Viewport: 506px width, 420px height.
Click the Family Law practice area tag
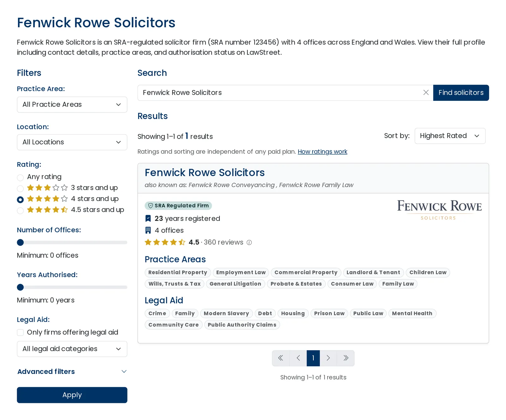coord(398,284)
